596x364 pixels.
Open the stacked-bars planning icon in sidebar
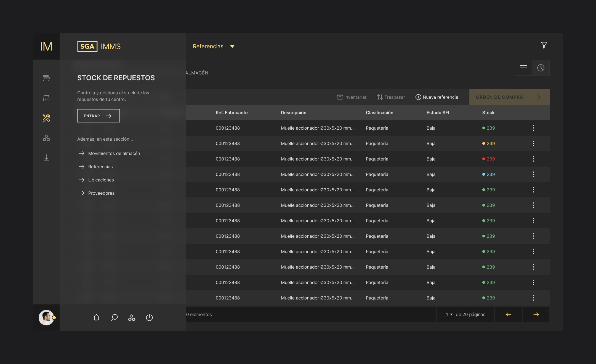click(x=46, y=78)
